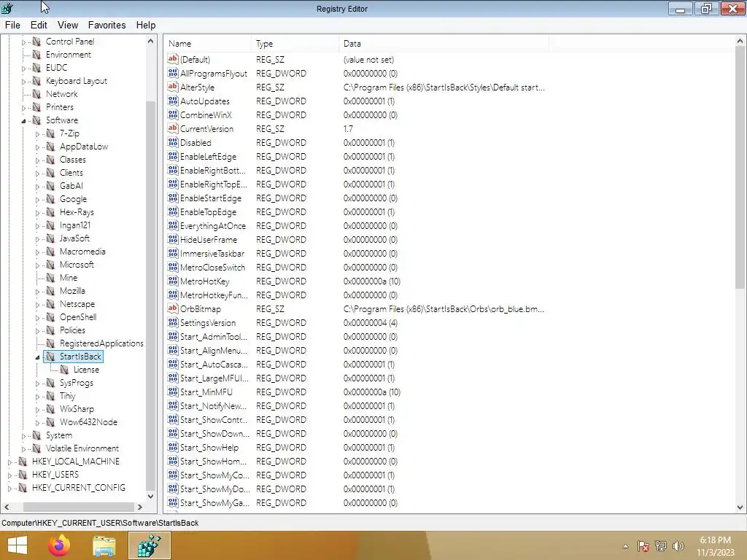Open the Edit menu
The height and width of the screenshot is (560, 747).
[x=39, y=26]
